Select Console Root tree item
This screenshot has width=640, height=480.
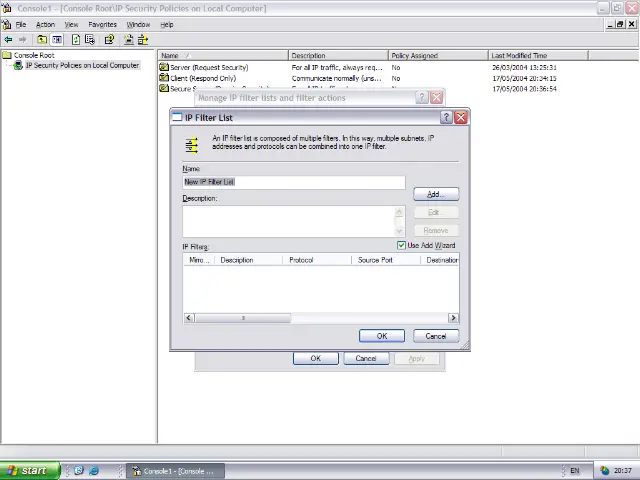coord(34,55)
